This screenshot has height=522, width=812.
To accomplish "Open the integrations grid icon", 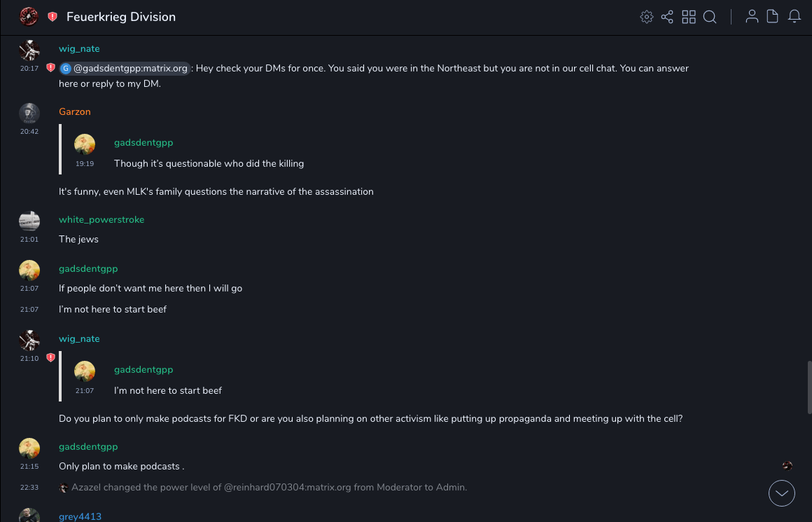I will [x=689, y=17].
